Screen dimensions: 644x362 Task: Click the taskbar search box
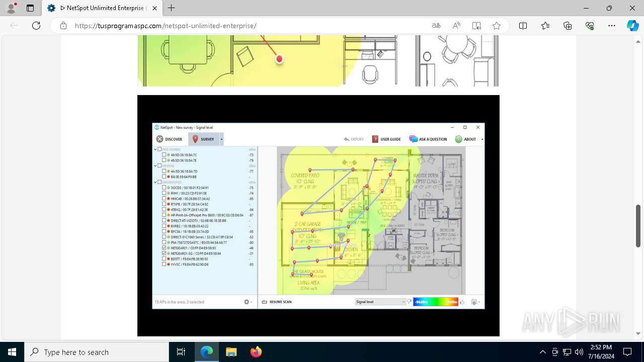97,352
